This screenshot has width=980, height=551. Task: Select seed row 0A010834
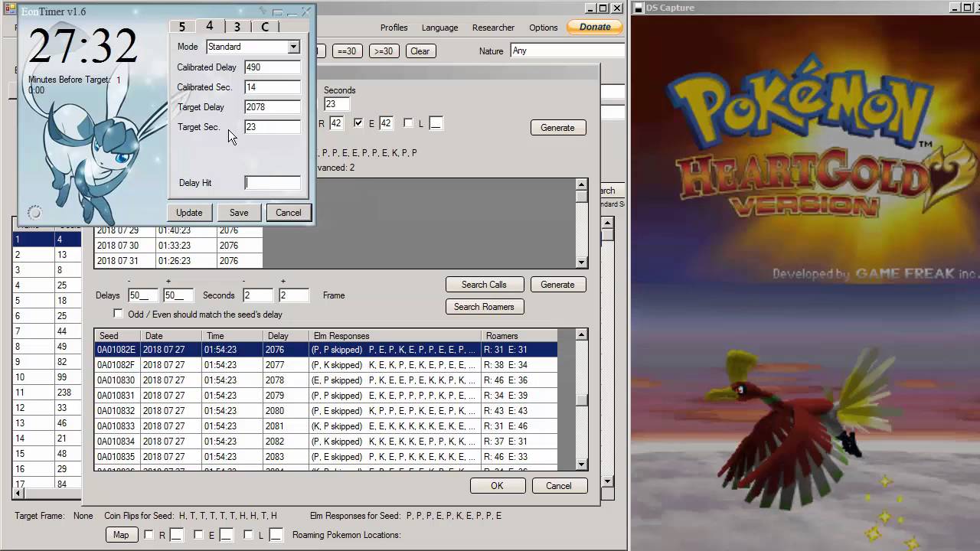pyautogui.click(x=325, y=442)
